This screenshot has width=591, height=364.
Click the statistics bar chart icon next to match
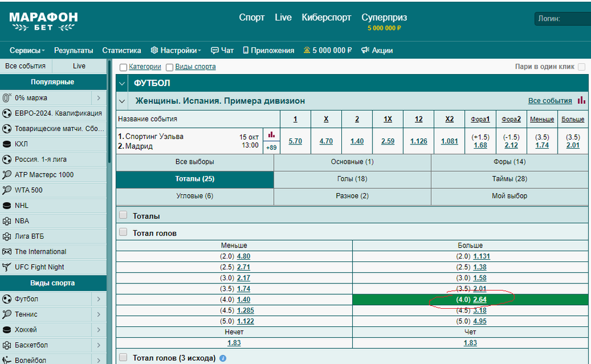pyautogui.click(x=271, y=134)
